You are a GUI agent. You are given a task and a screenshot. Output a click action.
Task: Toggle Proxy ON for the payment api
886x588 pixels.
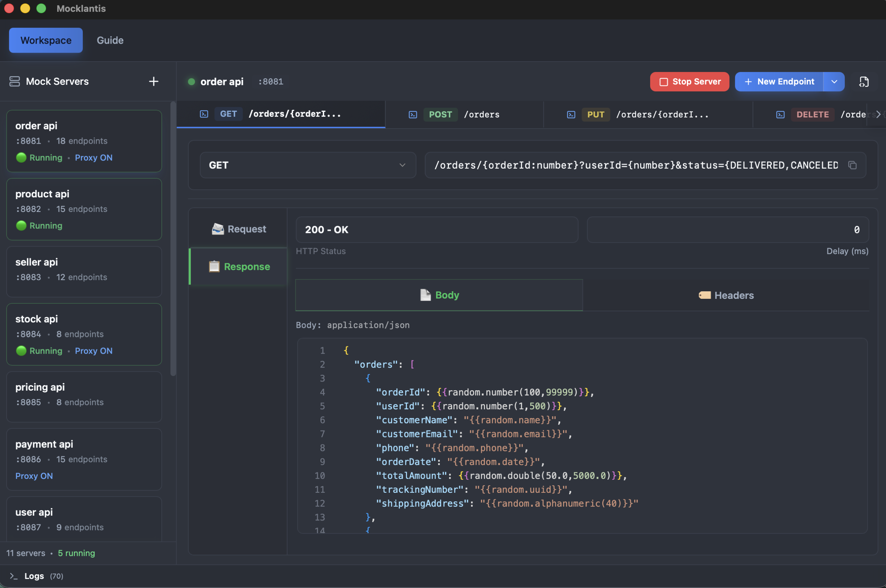pos(34,476)
